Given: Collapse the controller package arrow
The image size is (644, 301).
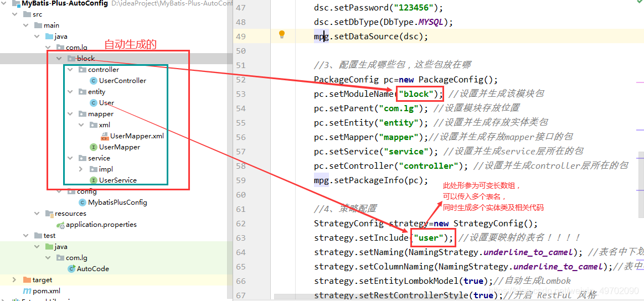Looking at the screenshot, I should [70, 69].
